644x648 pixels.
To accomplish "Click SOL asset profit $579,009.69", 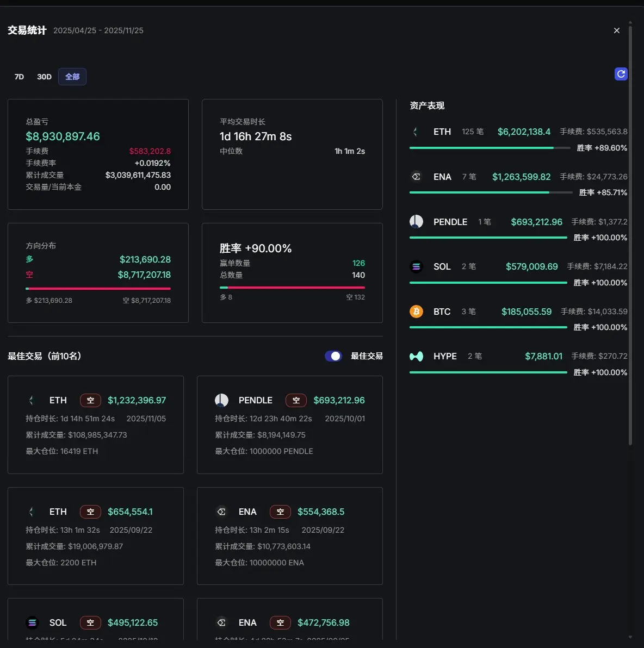I will pos(532,266).
